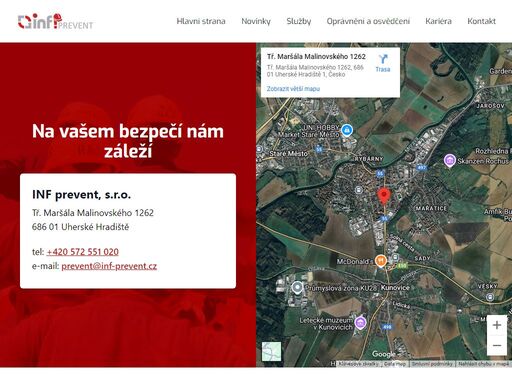
Task: Click the Na vašem bezpečí nám záleží headline
Action: click(128, 141)
